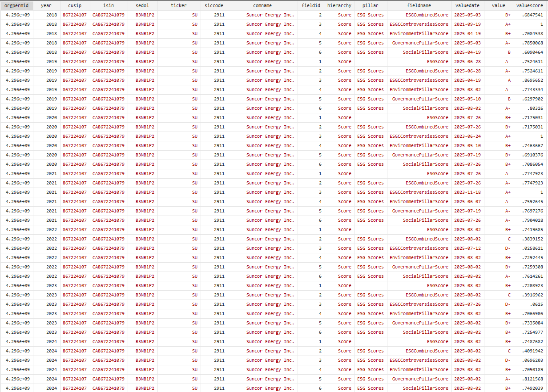Image resolution: width=548 pixels, height=392 pixels.
Task: Select the valuedate cell 2025-07-12
Action: (x=467, y=248)
